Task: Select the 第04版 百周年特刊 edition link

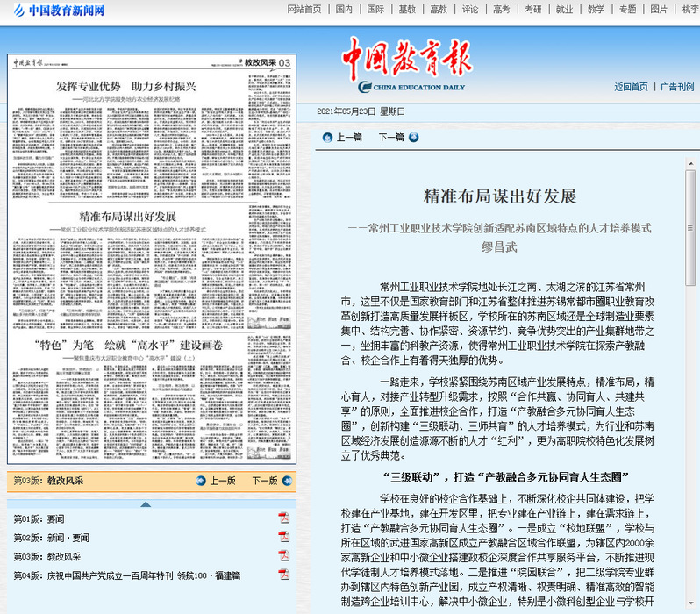Action: coord(126,576)
